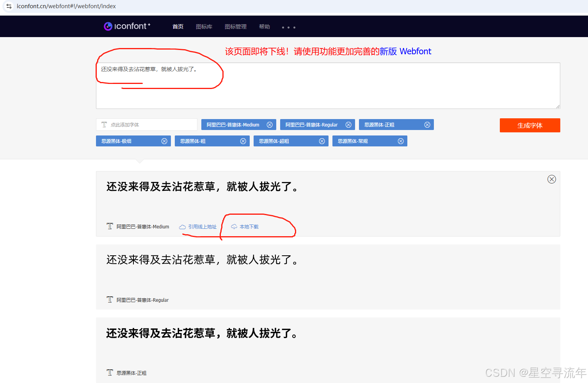
Task: Click the iconfont logo
Action: (x=127, y=26)
